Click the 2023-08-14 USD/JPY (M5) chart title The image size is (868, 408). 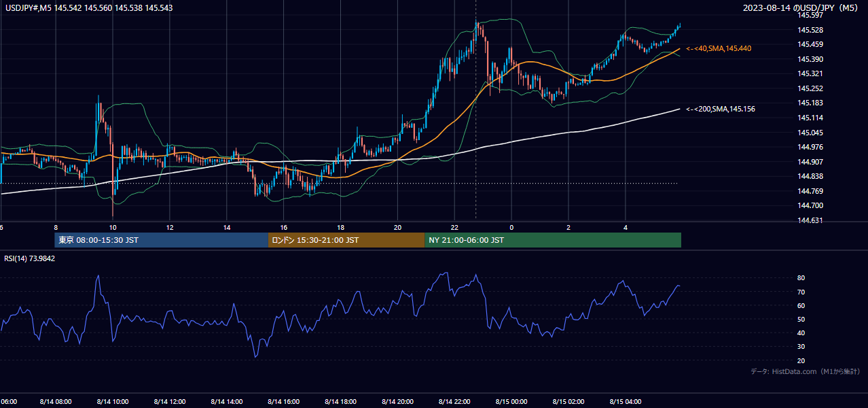801,7
